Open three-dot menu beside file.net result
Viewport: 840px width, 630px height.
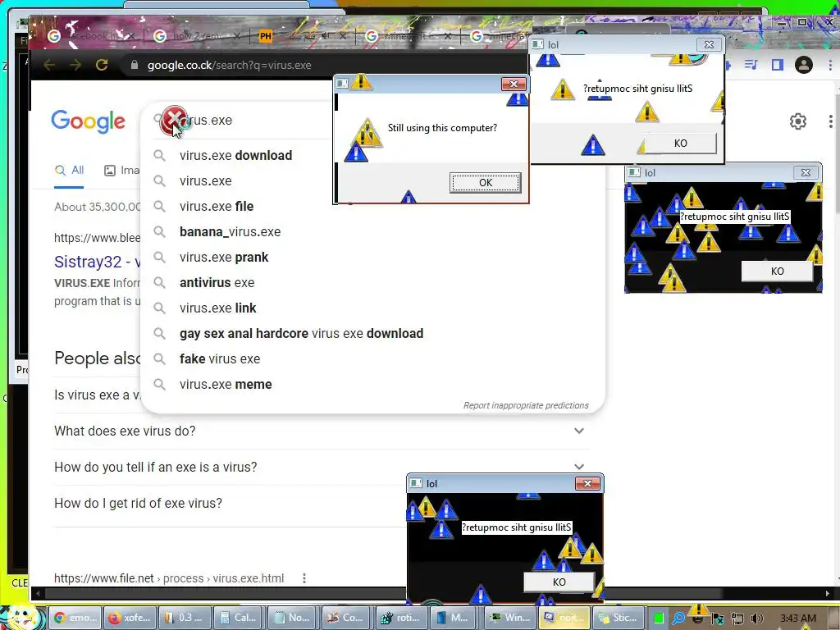[304, 578]
